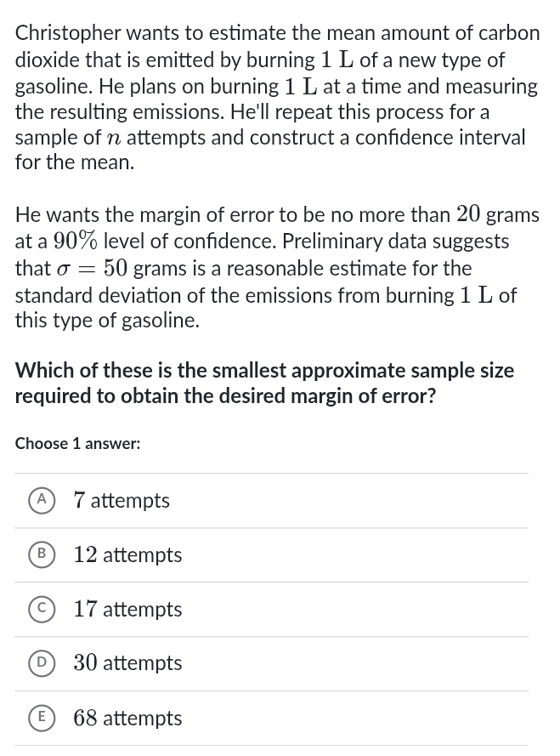Screen dimensions: 560x756
Task: Select the "30 attempts" answer label
Action: (x=127, y=663)
